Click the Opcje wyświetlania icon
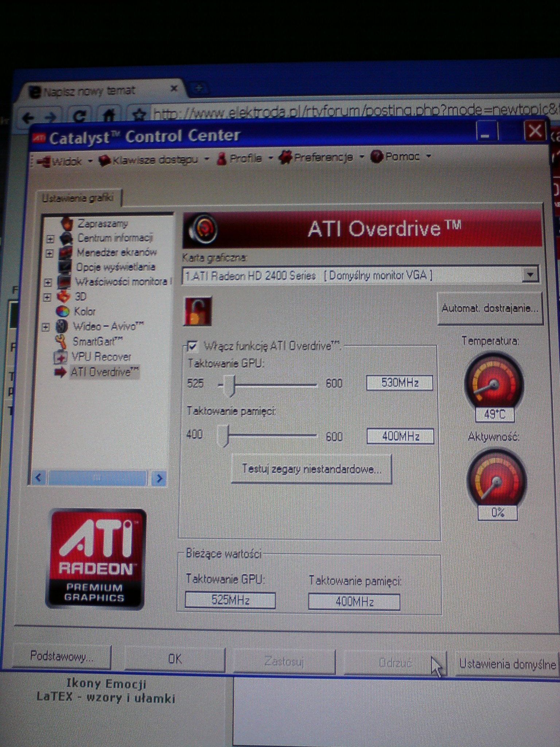This screenshot has width=560, height=747. coord(65,267)
